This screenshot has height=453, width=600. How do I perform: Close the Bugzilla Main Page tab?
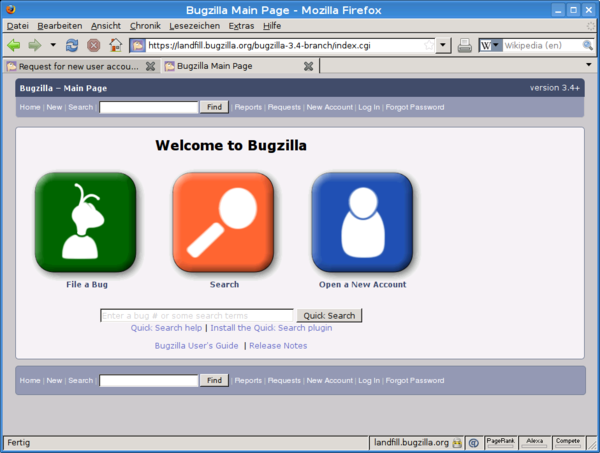(308, 66)
